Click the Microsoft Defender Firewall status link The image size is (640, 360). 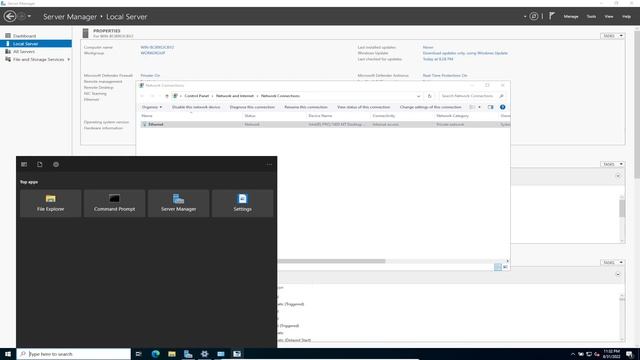(150, 76)
